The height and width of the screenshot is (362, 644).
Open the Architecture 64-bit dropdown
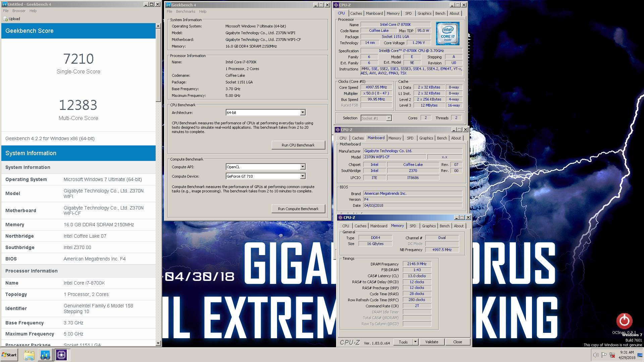303,113
